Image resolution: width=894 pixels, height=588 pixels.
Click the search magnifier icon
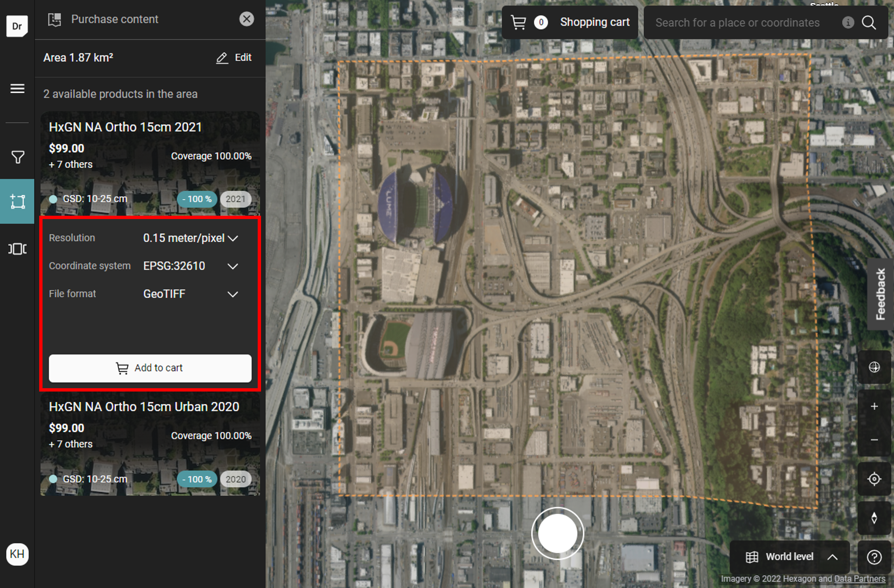click(x=869, y=23)
